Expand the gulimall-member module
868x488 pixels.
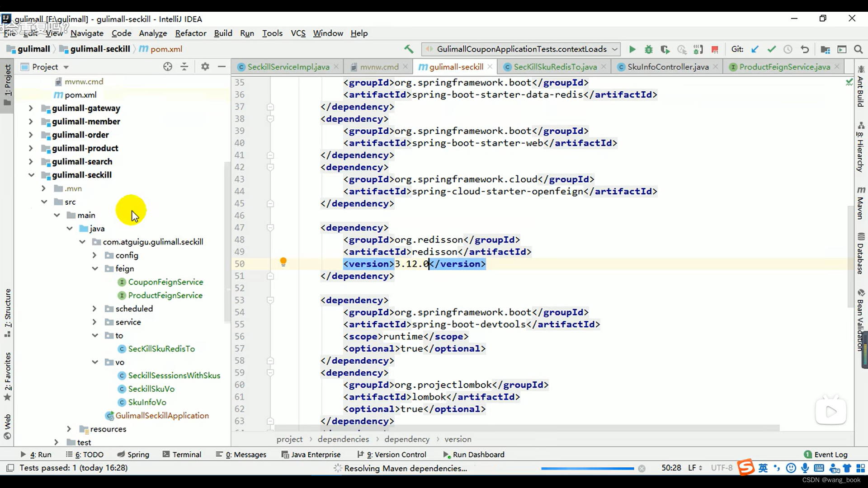click(x=31, y=122)
